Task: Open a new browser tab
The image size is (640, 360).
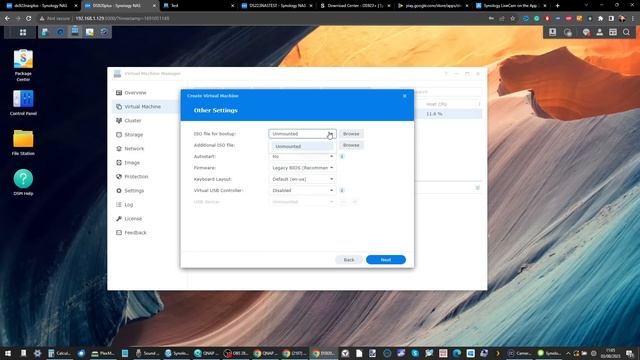Action: [x=558, y=6]
